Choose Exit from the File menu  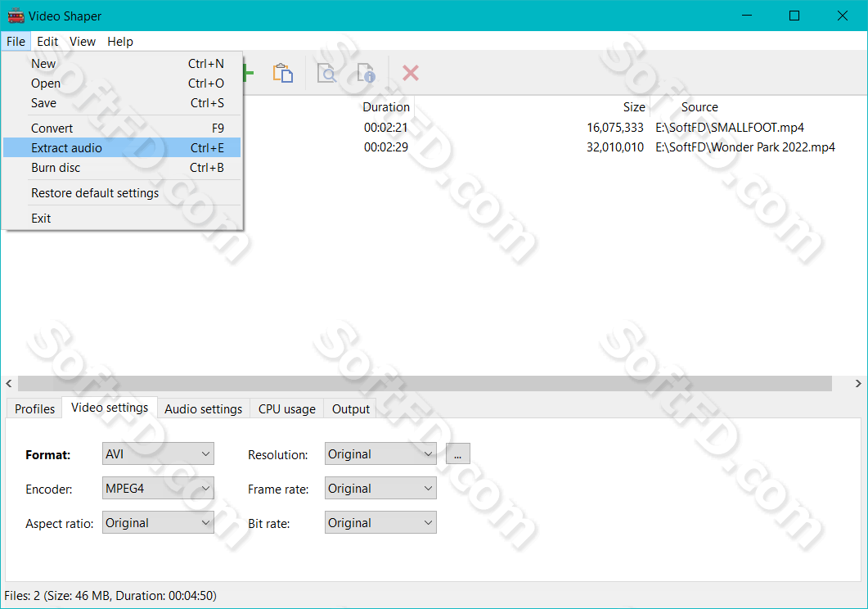[123, 218]
